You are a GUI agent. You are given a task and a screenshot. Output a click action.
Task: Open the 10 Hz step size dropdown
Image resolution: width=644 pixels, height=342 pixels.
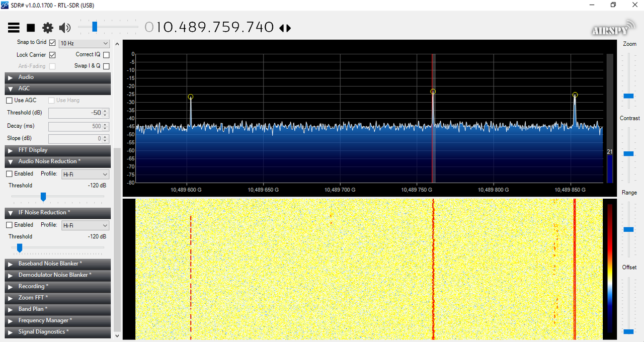pos(84,43)
